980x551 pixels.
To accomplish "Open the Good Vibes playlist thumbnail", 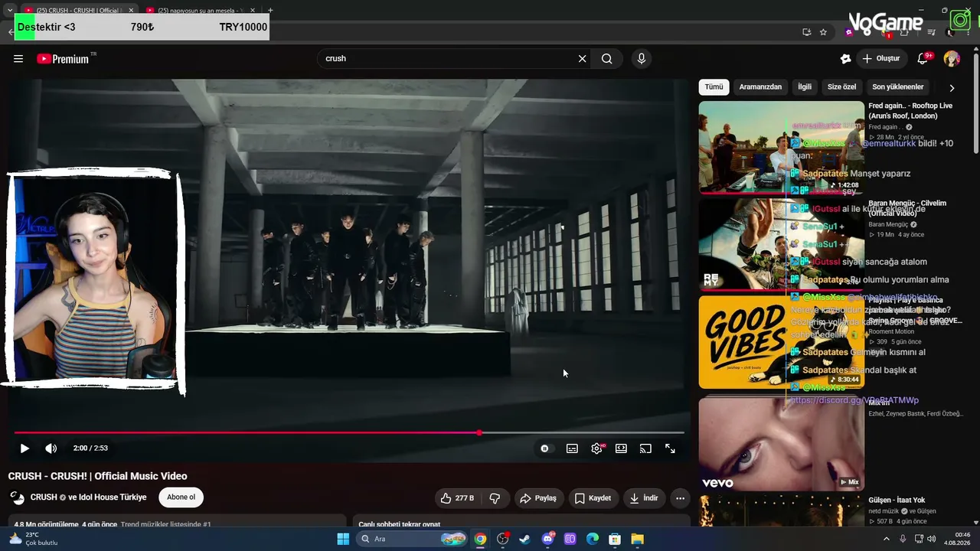I will pos(781,342).
